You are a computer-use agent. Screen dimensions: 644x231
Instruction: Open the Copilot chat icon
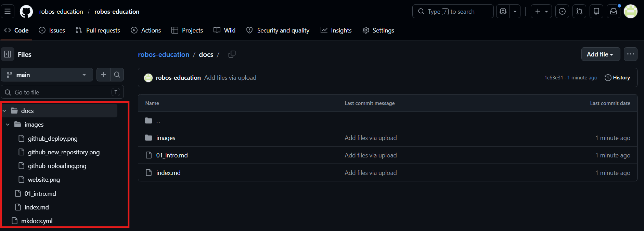tap(503, 11)
